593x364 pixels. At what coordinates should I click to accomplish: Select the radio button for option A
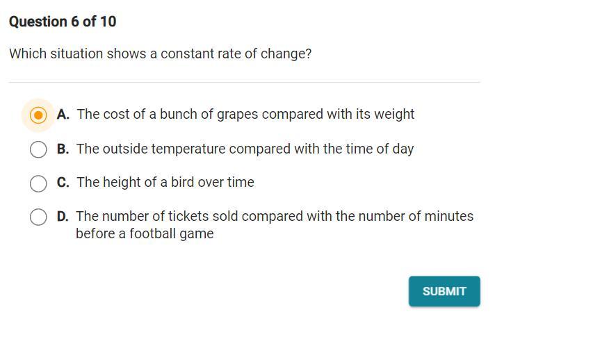38,115
